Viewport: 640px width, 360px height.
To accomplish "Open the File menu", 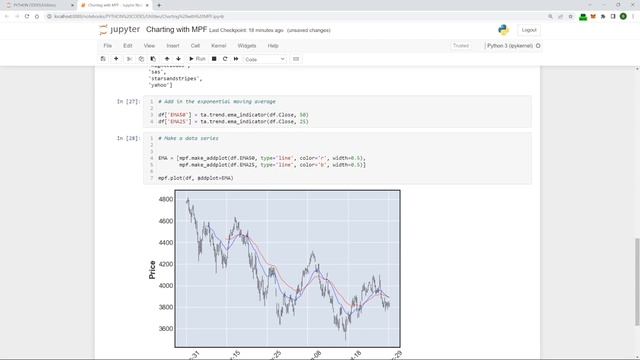I will (108, 46).
